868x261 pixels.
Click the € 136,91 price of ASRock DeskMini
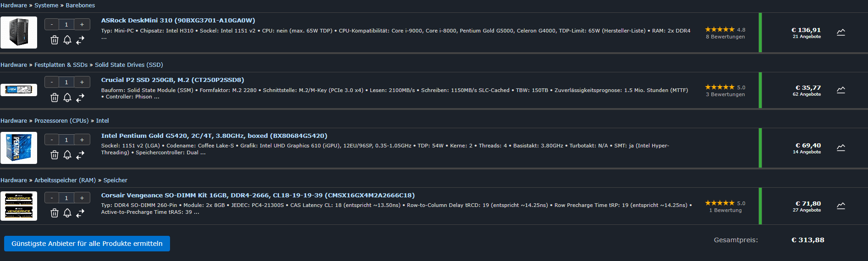pos(806,30)
